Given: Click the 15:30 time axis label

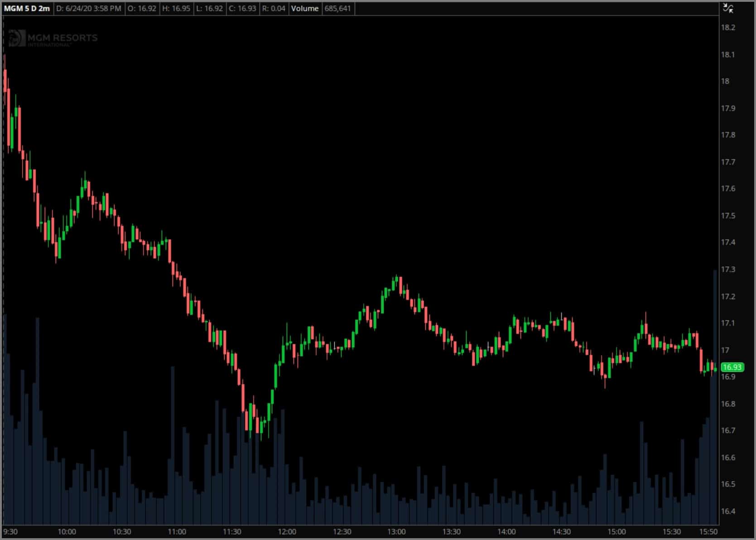Looking at the screenshot, I should click(672, 531).
